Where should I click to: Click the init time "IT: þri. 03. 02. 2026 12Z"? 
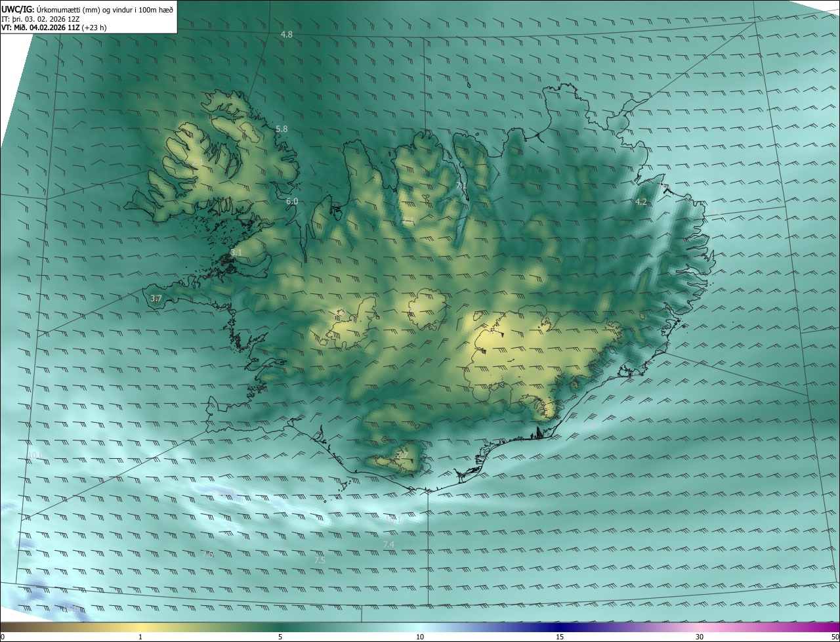[40, 18]
